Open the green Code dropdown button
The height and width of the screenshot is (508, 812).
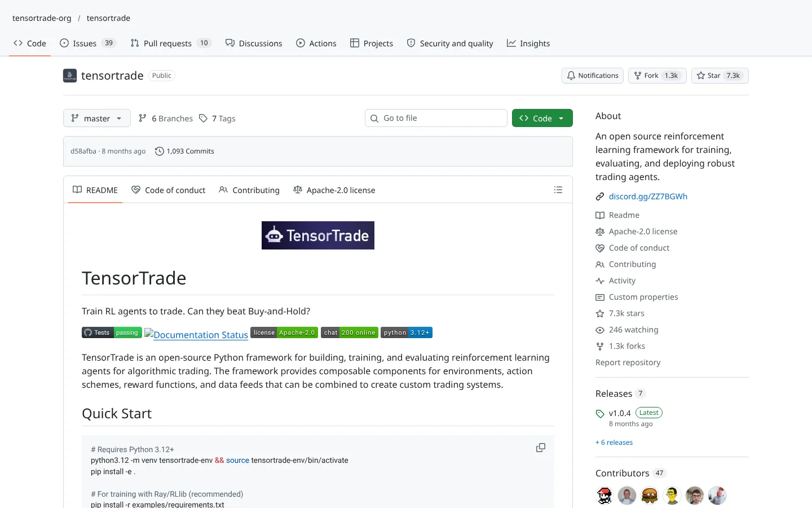(542, 118)
